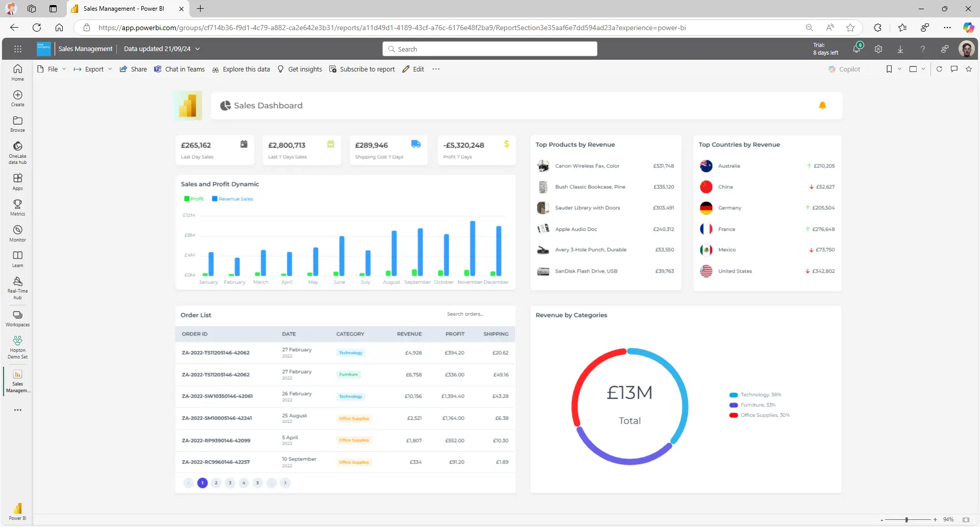Go to order list page 5
Screen dimensions: 980x527
point(258,483)
